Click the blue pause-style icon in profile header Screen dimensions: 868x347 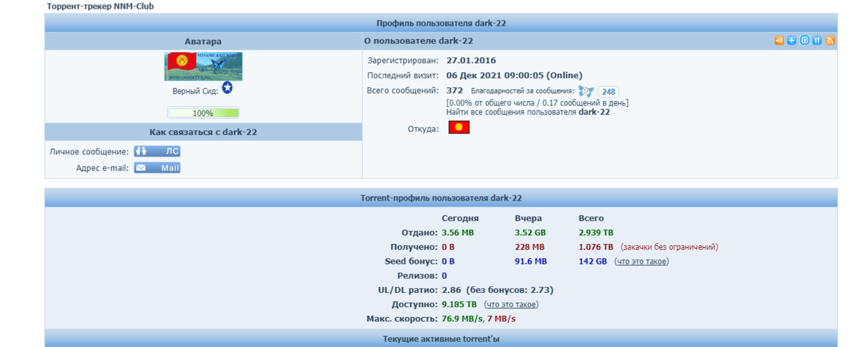[817, 41]
